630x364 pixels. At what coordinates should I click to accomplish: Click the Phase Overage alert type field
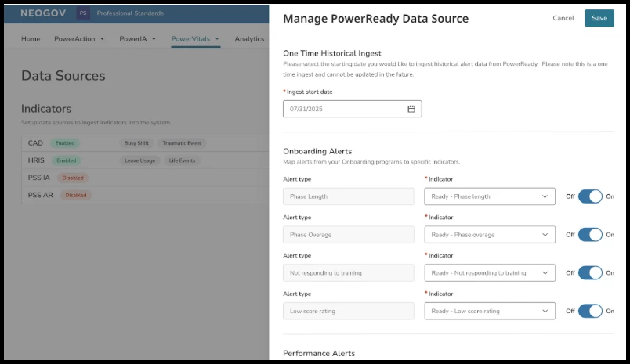click(349, 234)
